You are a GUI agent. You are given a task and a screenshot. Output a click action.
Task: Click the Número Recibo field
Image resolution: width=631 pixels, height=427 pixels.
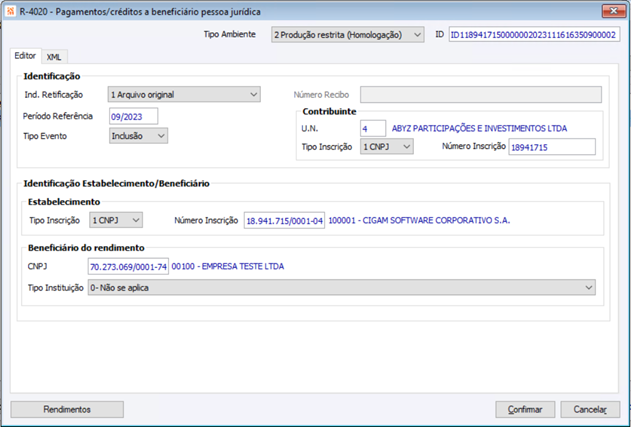point(481,95)
